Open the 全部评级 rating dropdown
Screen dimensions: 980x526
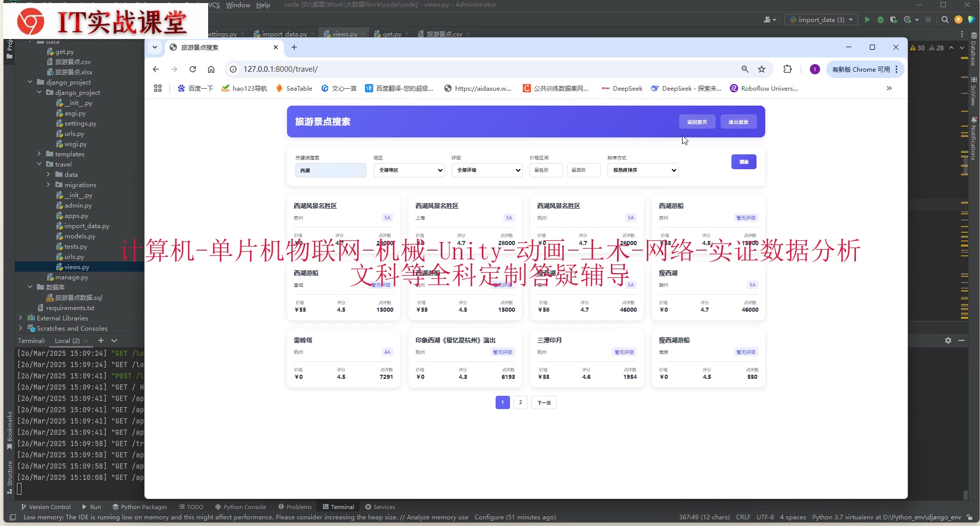pyautogui.click(x=487, y=170)
